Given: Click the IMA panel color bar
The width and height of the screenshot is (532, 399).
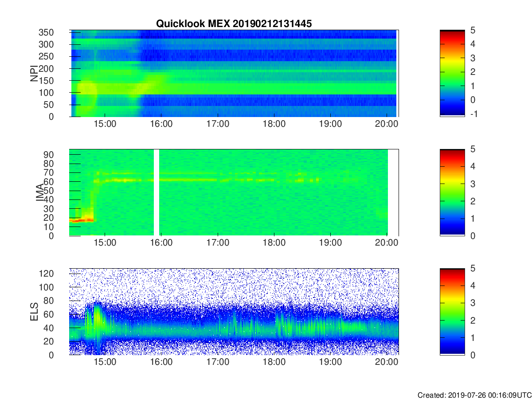Looking at the screenshot, I should click(x=452, y=192).
